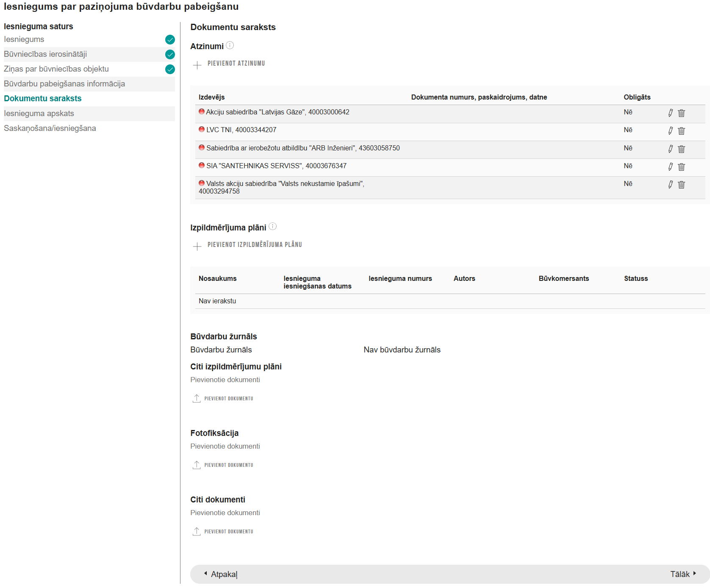This screenshot has height=588, width=710.
Task: Click the Būvkomersants column header
Action: click(564, 279)
